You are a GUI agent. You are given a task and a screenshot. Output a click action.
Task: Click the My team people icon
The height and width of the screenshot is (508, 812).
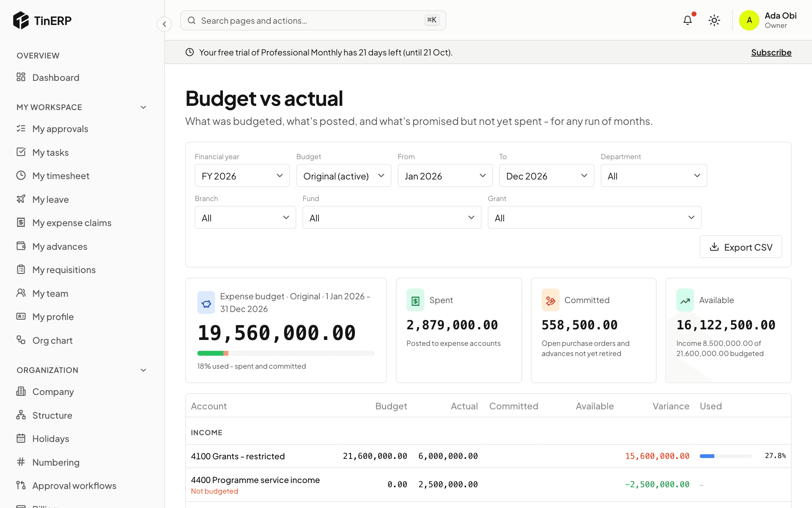(x=21, y=293)
